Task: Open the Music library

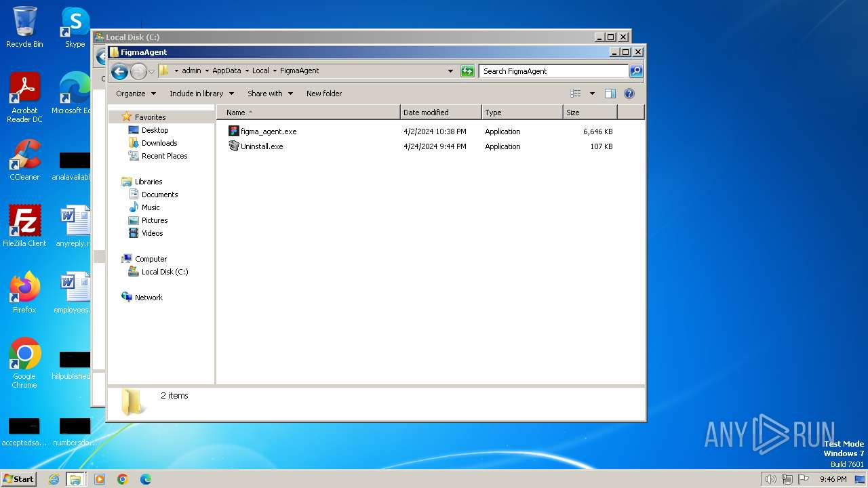Action: pos(151,207)
